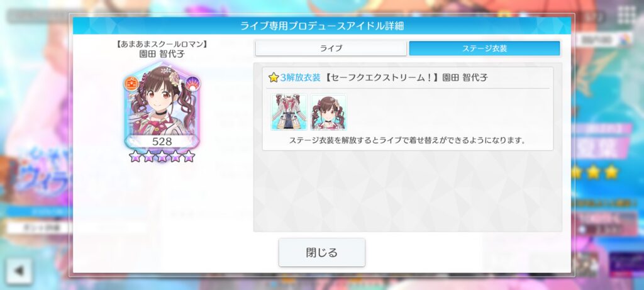Click the middle purple rarity star
This screenshot has height=290, width=644.
point(162,157)
